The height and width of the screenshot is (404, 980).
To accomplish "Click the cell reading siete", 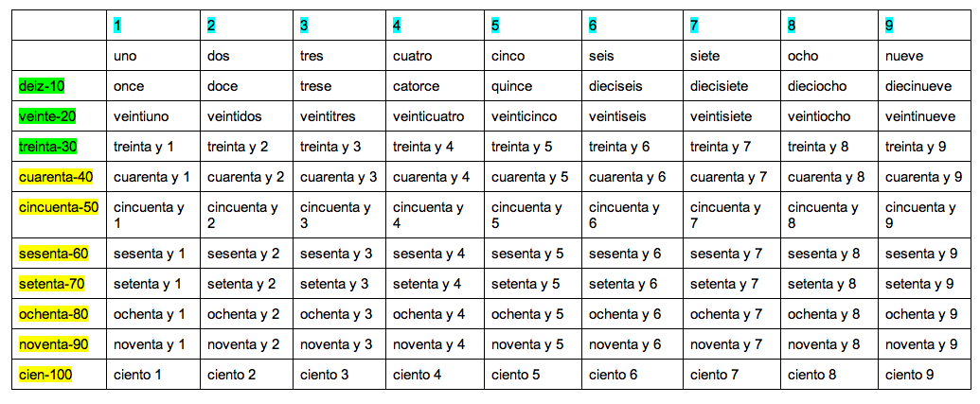I will coord(705,56).
